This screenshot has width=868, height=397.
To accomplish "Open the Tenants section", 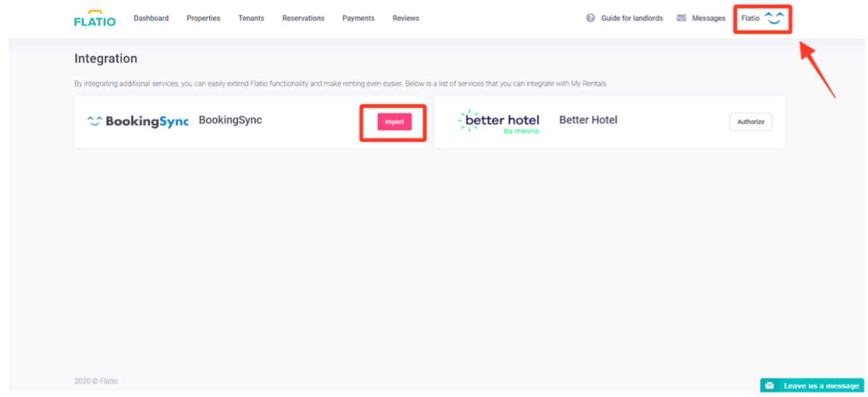I will (251, 18).
